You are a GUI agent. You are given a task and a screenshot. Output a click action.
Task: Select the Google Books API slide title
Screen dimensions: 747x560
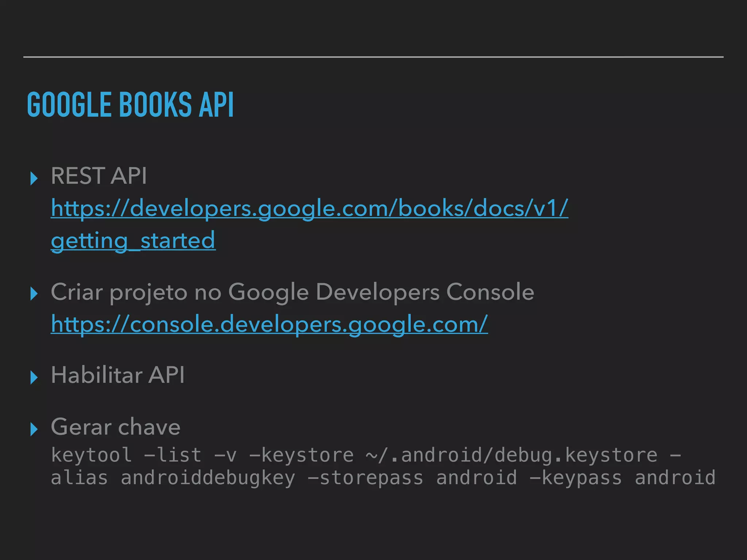[130, 105]
